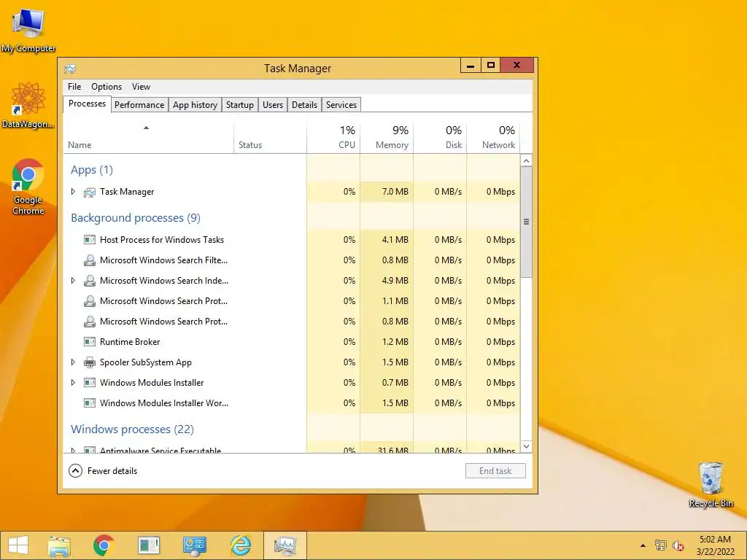
Task: Open Chrome from the taskbar
Action: [104, 545]
